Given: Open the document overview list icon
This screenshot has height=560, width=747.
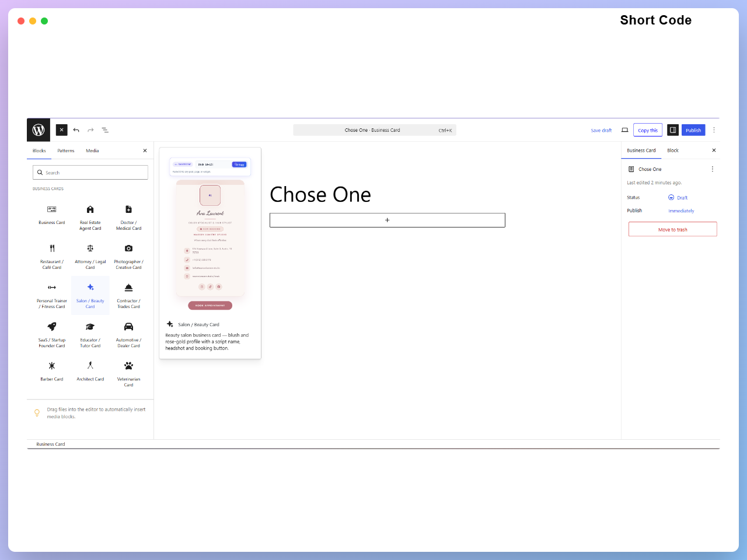Looking at the screenshot, I should point(105,130).
